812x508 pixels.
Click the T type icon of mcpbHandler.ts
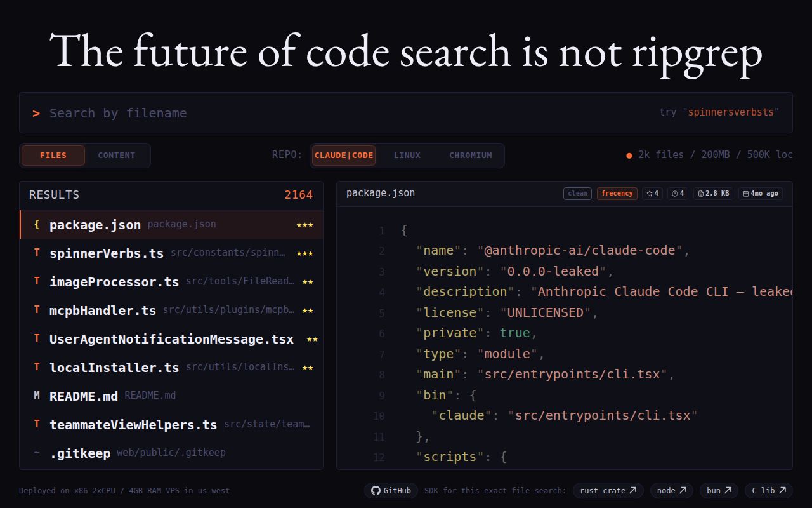pyautogui.click(x=37, y=310)
